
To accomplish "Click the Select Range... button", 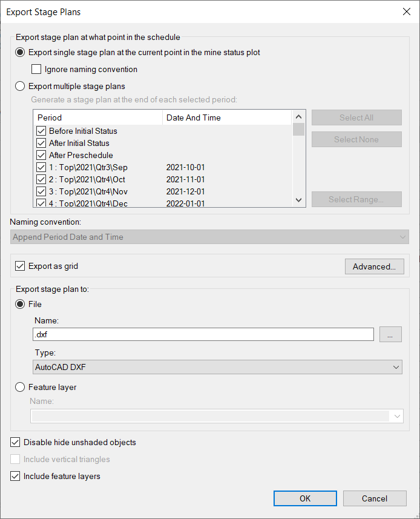I will (356, 199).
